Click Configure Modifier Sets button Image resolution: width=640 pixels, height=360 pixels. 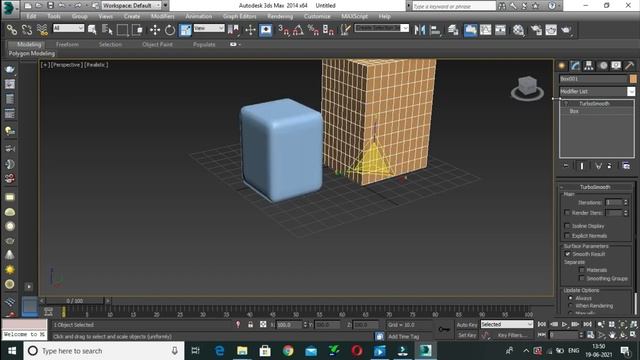click(x=626, y=166)
